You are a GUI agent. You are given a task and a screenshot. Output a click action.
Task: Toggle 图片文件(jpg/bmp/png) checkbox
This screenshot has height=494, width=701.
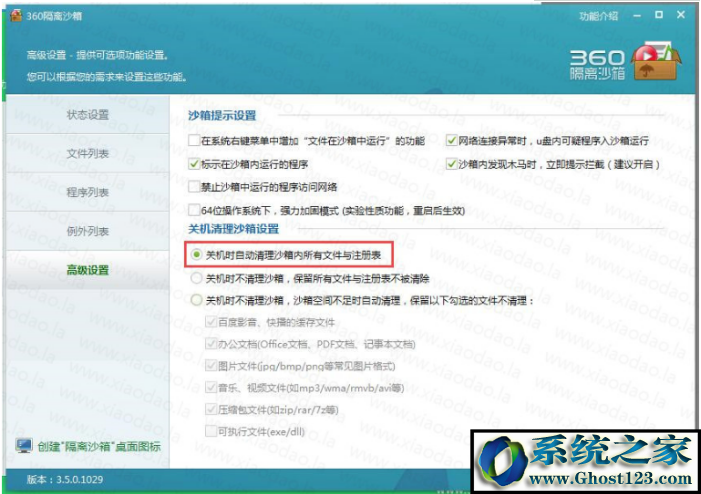pyautogui.click(x=211, y=365)
